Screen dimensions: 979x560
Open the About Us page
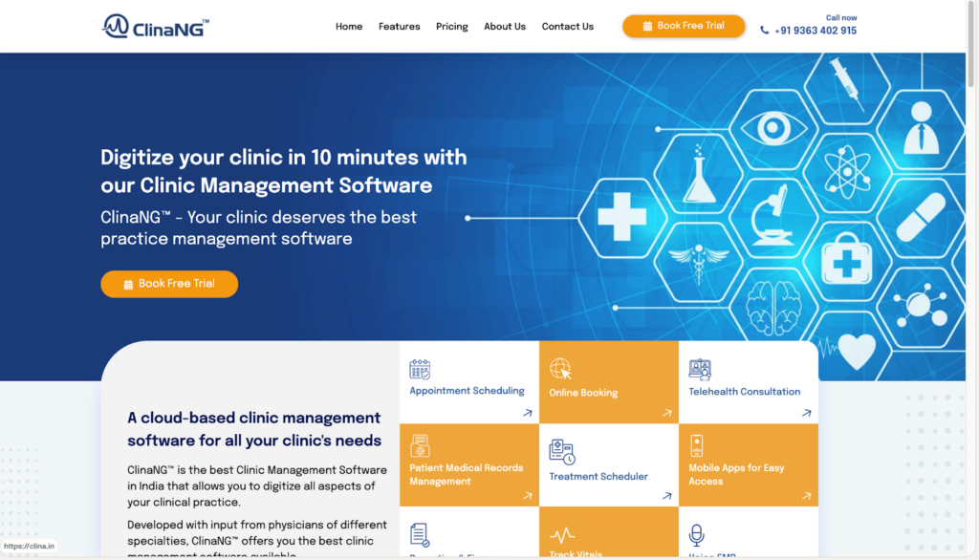505,27
